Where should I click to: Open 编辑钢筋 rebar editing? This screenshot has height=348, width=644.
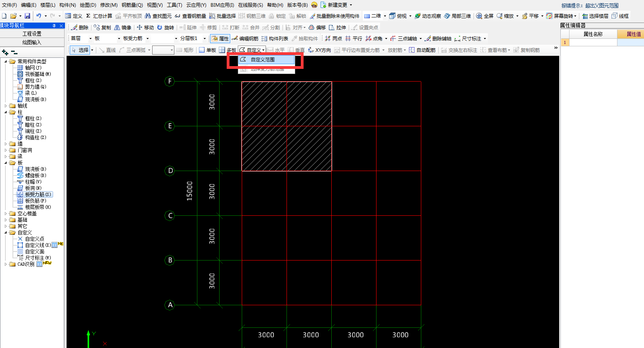tap(245, 38)
